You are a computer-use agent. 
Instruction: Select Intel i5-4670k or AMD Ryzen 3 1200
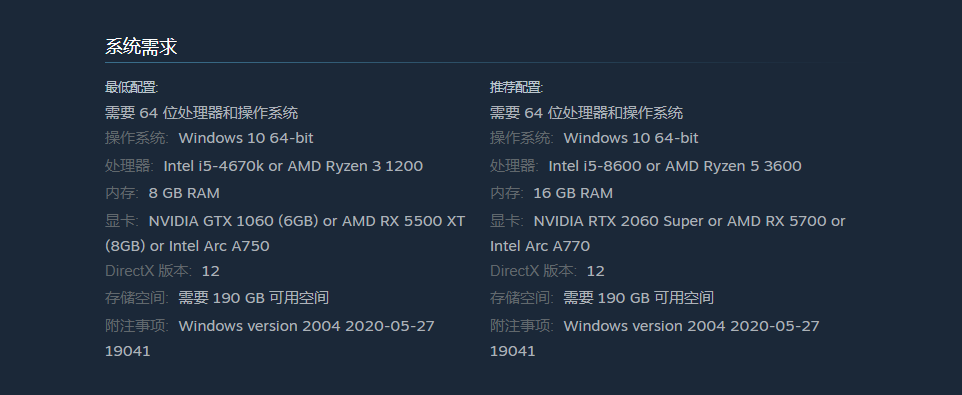click(293, 166)
